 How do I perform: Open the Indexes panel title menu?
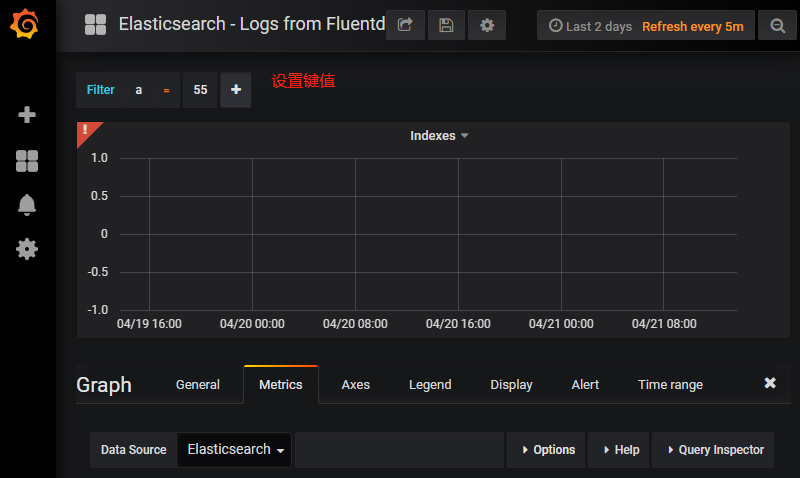point(439,136)
